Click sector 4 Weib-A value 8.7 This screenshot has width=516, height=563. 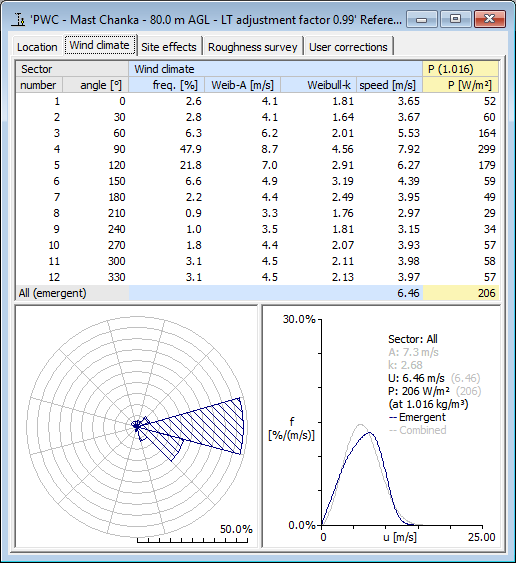(269, 149)
